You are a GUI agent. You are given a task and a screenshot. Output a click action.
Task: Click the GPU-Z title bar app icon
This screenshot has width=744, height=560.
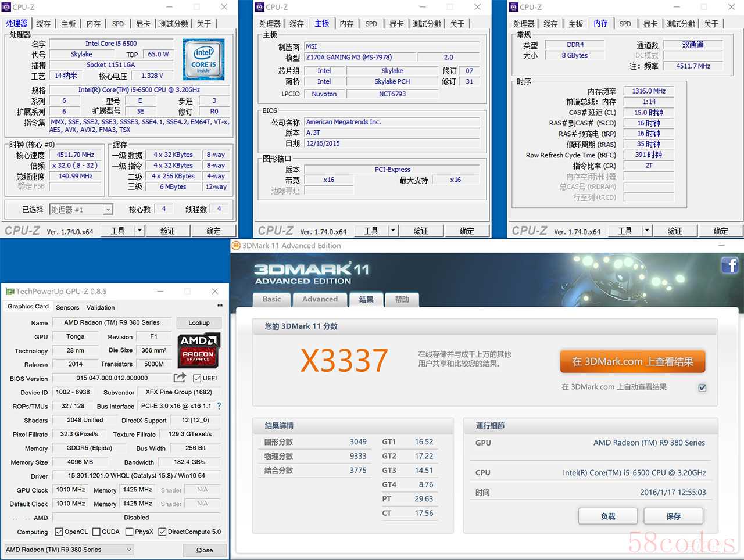pyautogui.click(x=10, y=291)
